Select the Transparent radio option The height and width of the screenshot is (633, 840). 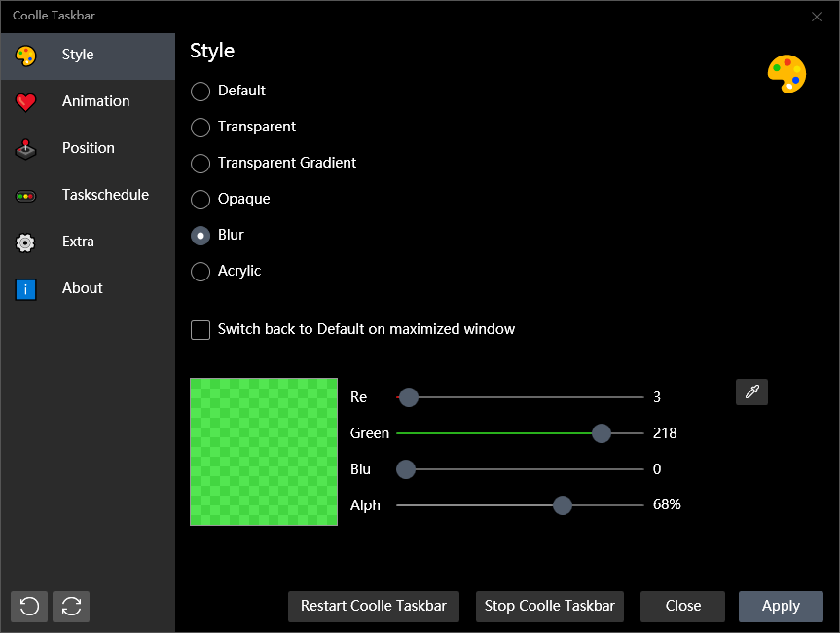[x=201, y=128]
